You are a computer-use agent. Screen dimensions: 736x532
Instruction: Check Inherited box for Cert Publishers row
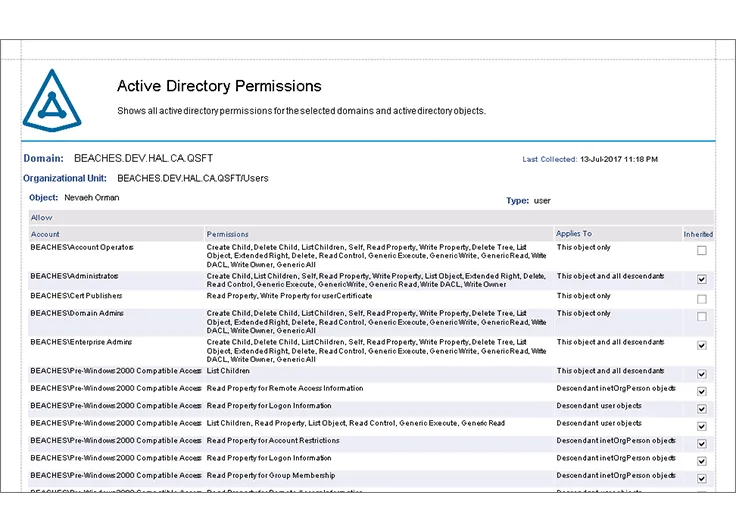point(701,299)
